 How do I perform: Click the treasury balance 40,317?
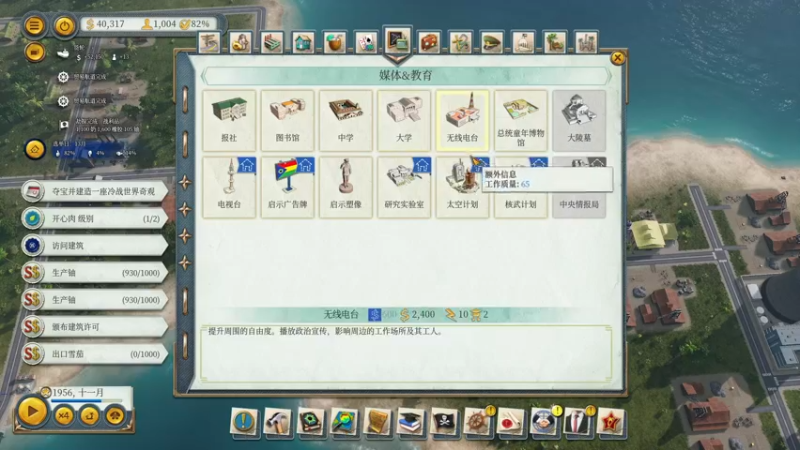[105, 24]
